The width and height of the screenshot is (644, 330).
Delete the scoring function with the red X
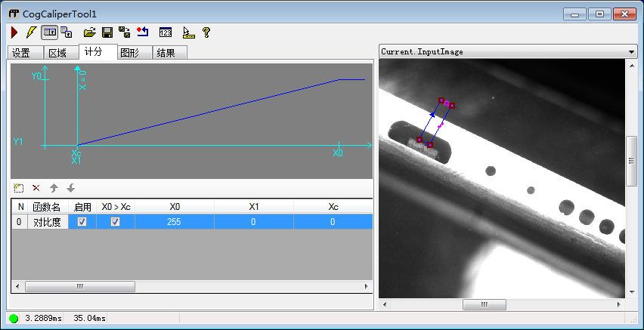click(x=36, y=188)
